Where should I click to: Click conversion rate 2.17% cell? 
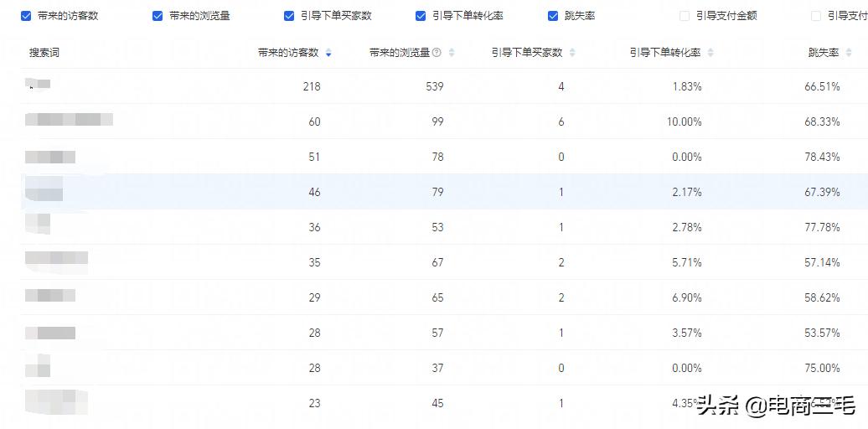coord(687,193)
